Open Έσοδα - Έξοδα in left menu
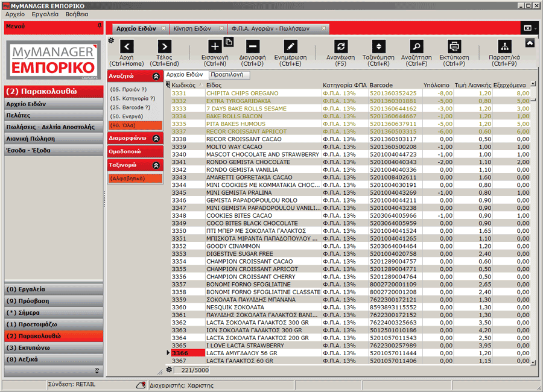This screenshot has width=543, height=392. (54, 150)
